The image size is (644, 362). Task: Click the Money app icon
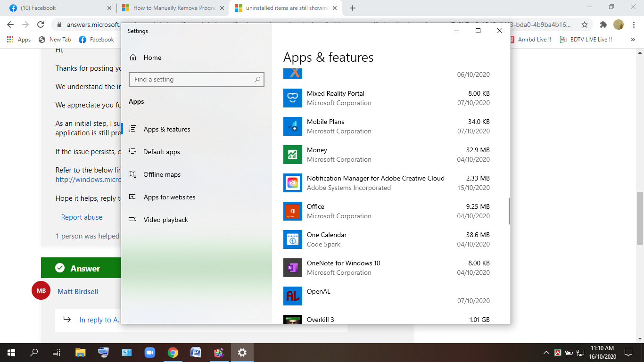coord(292,155)
